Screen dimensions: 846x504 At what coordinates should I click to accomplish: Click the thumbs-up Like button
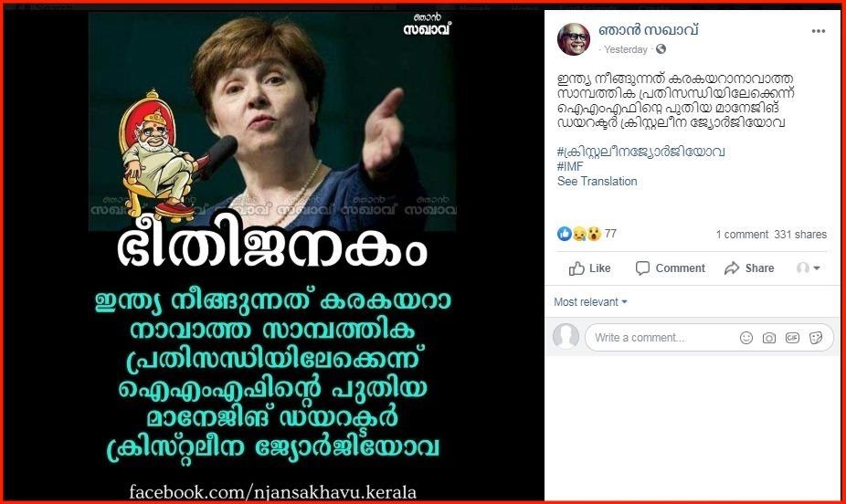point(589,268)
